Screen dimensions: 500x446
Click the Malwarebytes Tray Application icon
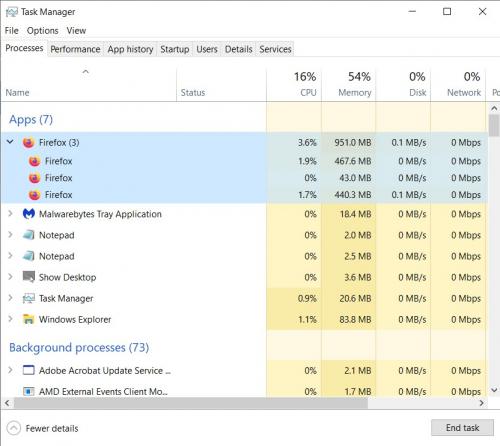coord(29,214)
